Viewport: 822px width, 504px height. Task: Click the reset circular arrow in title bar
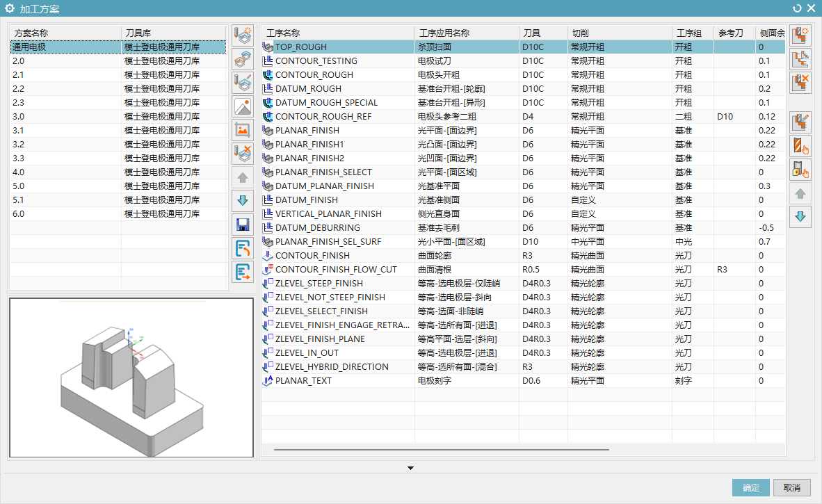coord(797,8)
